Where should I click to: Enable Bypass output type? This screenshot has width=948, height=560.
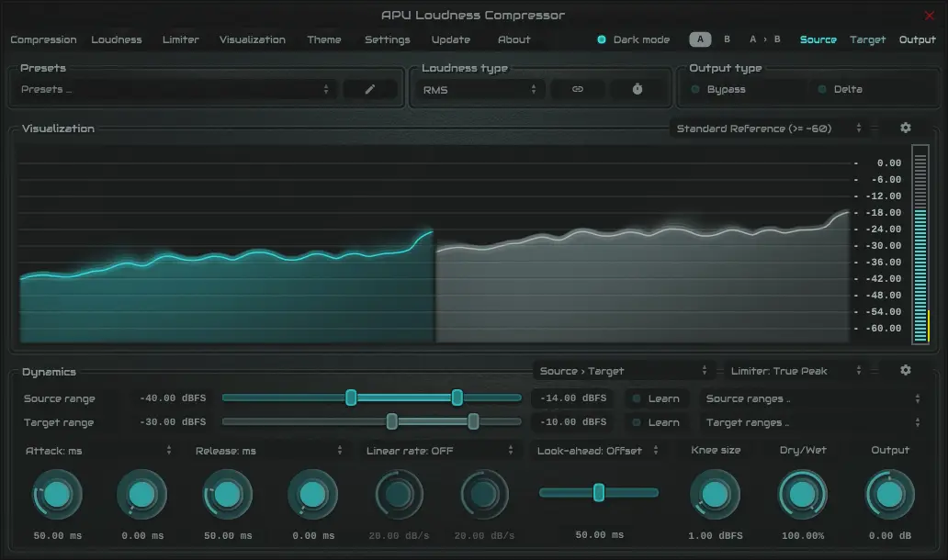[718, 89]
